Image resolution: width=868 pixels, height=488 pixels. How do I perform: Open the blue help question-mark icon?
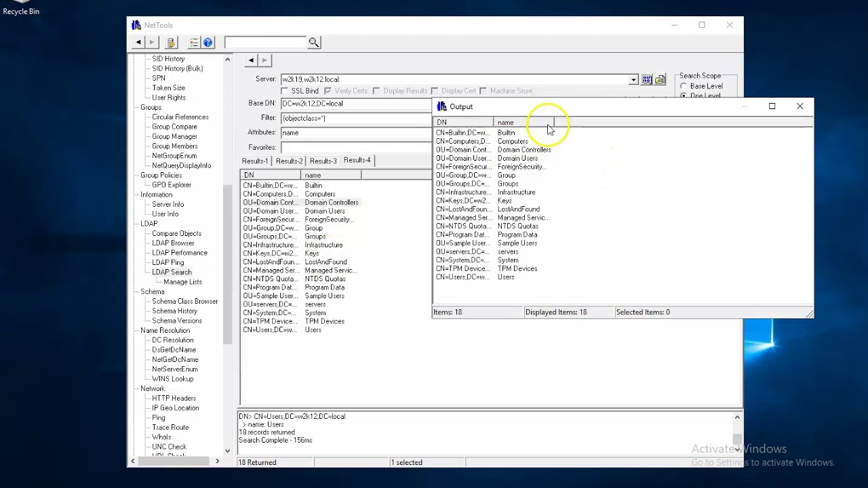[x=208, y=42]
